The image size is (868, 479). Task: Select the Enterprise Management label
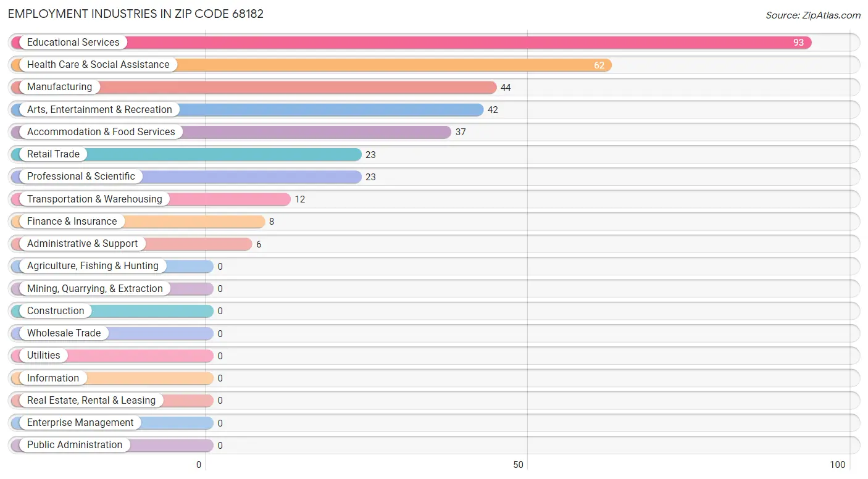[x=80, y=423]
